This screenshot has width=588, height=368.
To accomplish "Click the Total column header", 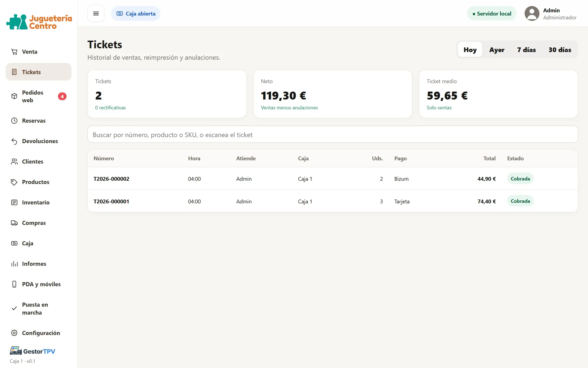I will tap(489, 158).
